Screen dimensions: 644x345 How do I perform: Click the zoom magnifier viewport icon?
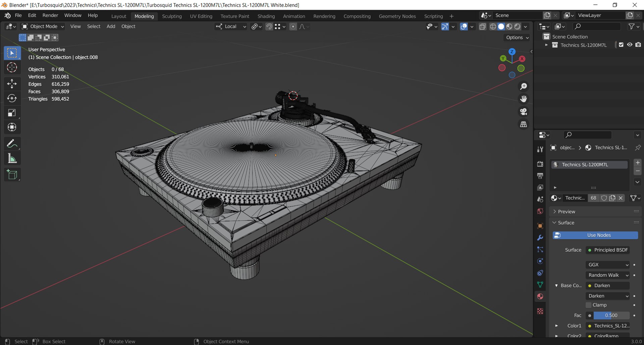point(523,86)
